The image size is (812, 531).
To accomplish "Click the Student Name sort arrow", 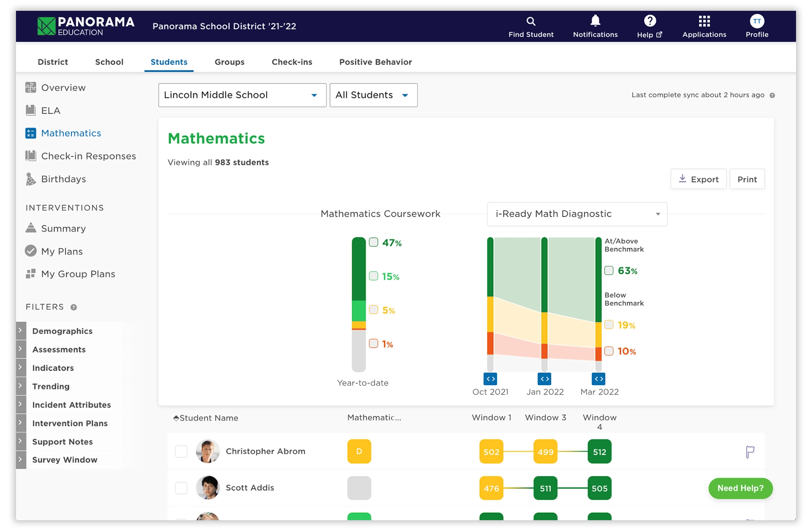I will [x=176, y=418].
